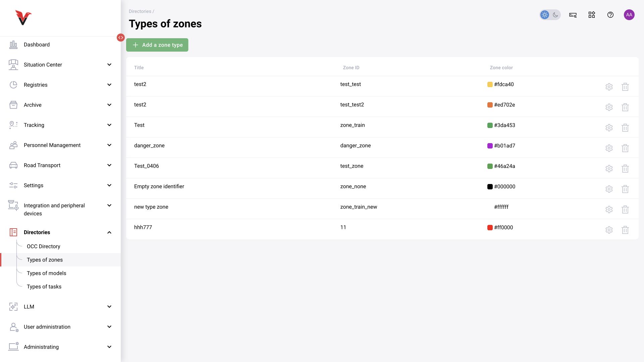Open settings gear for new type zone
The width and height of the screenshot is (644, 362).
click(609, 209)
